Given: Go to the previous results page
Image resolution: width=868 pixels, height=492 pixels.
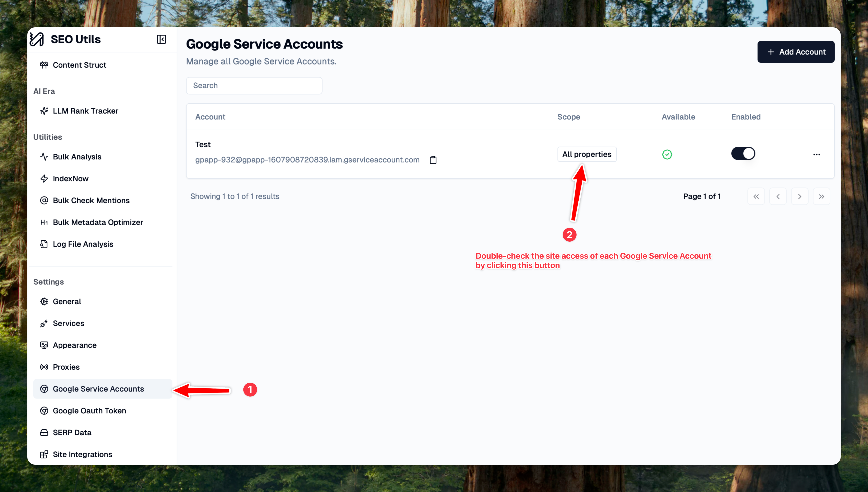Looking at the screenshot, I should [778, 196].
